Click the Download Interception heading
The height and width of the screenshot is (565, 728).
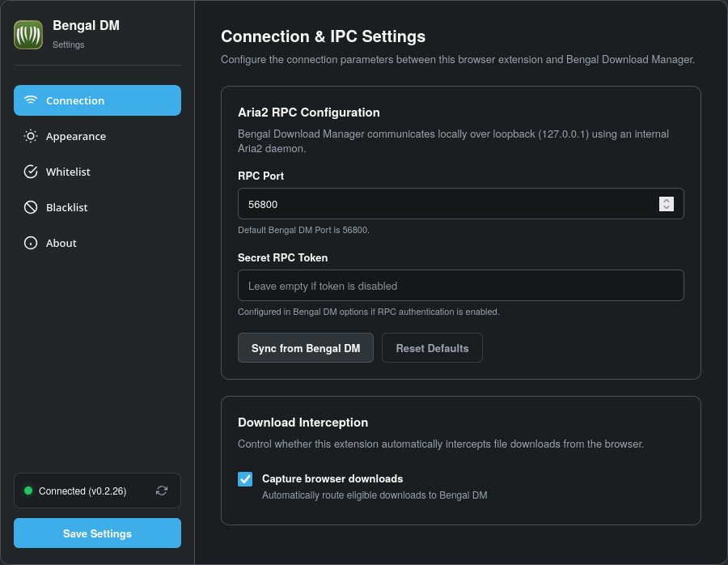pyautogui.click(x=303, y=423)
